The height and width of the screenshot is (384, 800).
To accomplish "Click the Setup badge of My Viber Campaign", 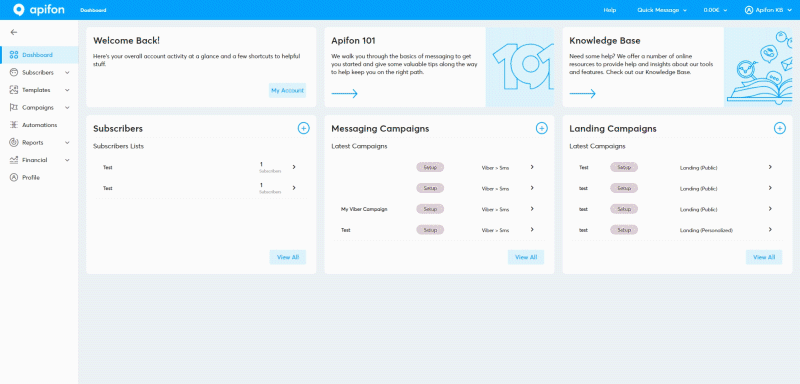I will pos(430,209).
